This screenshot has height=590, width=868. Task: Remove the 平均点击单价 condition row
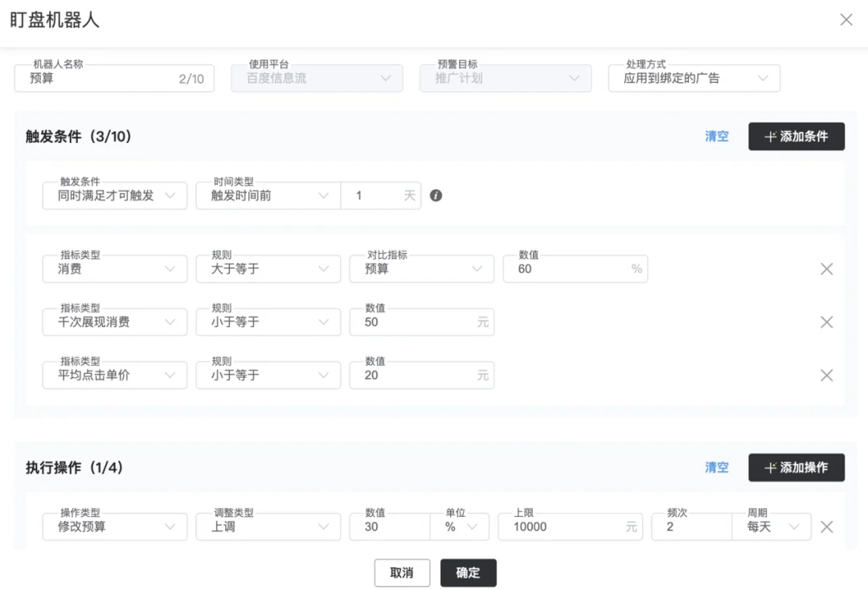click(826, 375)
